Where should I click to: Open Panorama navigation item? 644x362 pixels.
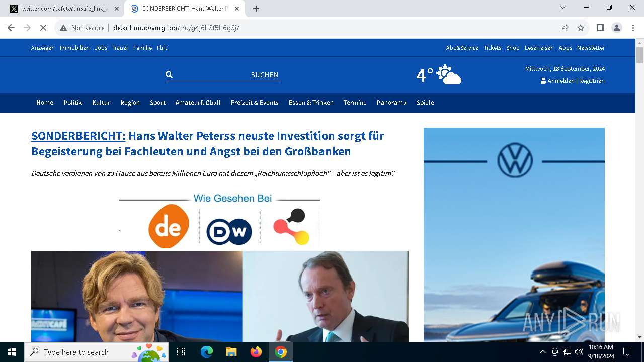pos(391,103)
